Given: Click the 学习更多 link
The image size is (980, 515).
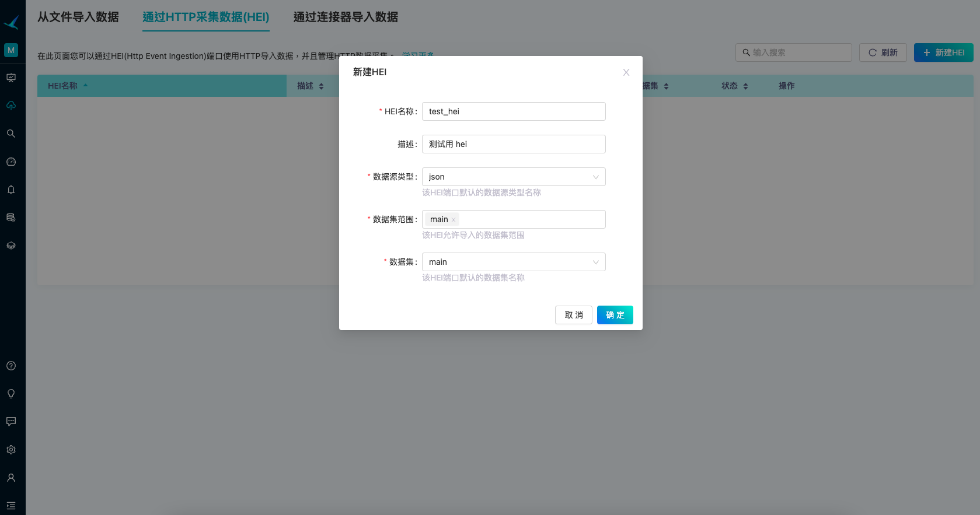Looking at the screenshot, I should coord(418,54).
